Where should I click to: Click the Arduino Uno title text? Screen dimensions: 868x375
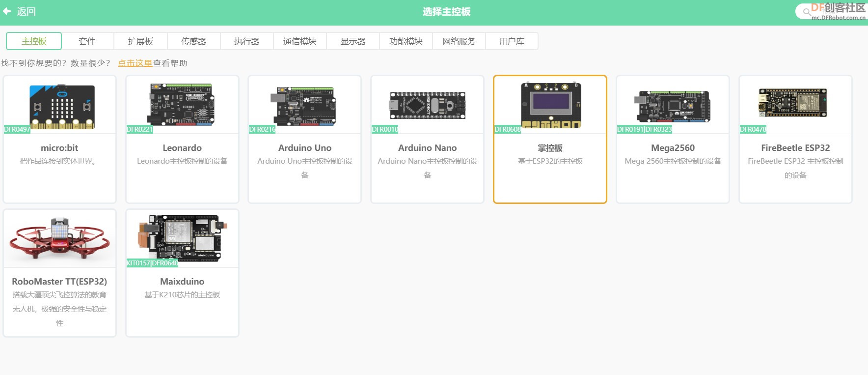point(305,148)
